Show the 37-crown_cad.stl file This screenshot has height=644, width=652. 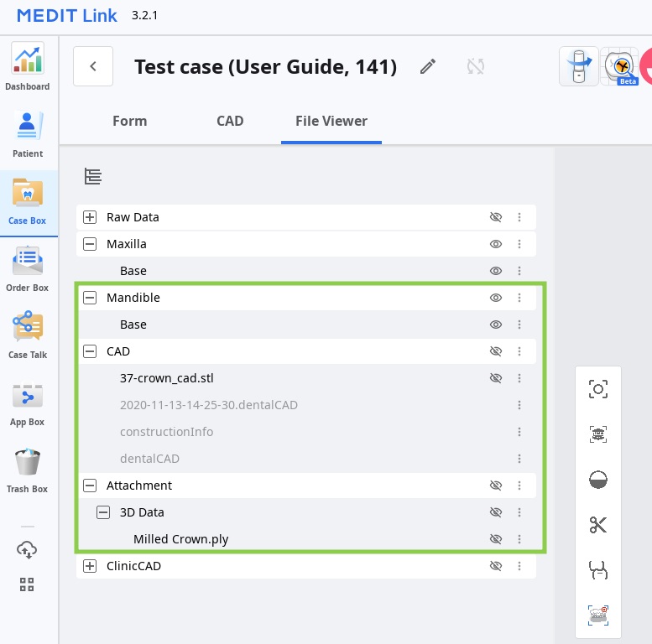[496, 378]
